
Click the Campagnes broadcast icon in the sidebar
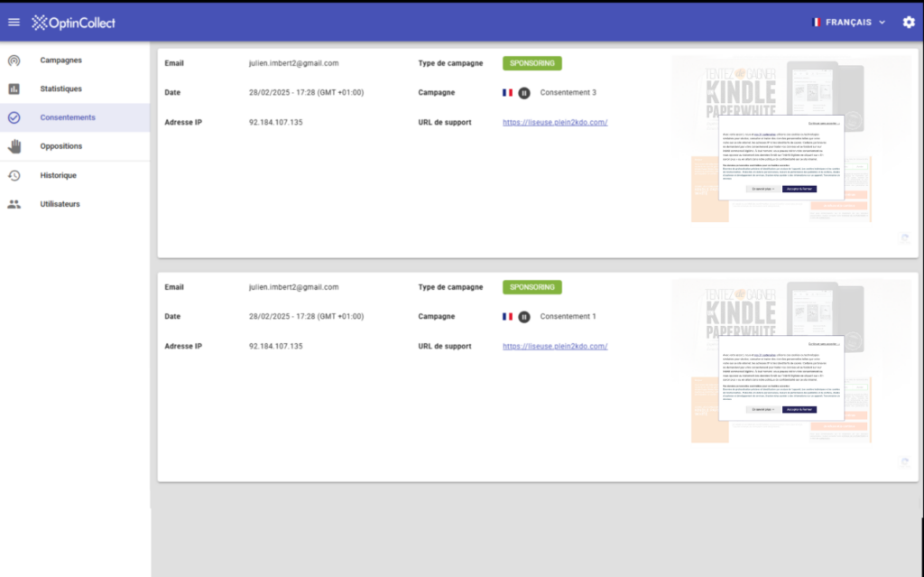tap(14, 60)
